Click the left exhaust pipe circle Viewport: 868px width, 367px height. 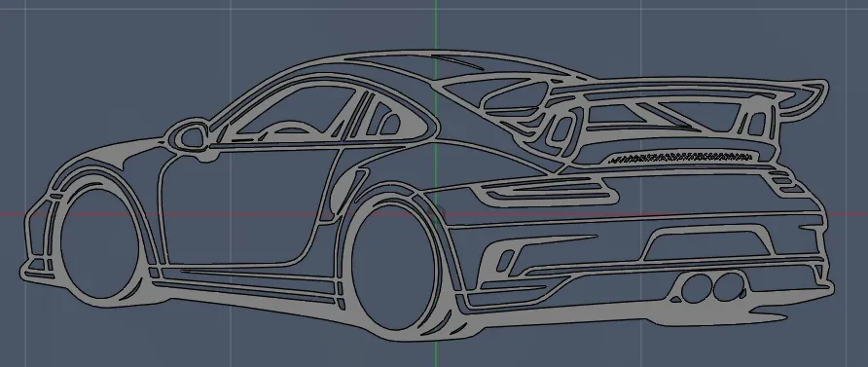click(x=697, y=288)
